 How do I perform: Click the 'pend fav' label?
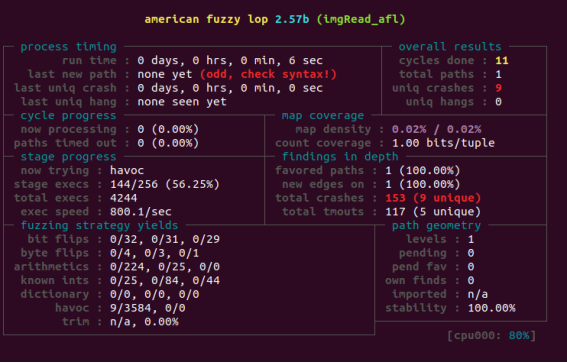tap(419, 266)
